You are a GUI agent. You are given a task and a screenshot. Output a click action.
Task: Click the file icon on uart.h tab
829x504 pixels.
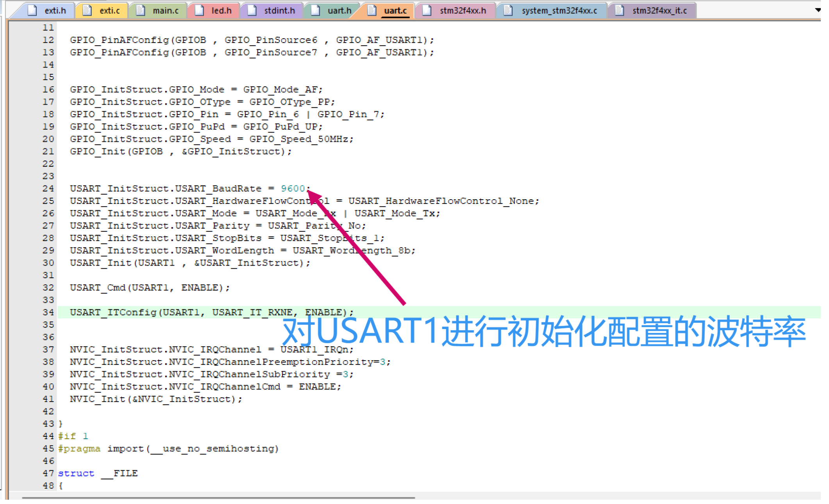coord(316,11)
